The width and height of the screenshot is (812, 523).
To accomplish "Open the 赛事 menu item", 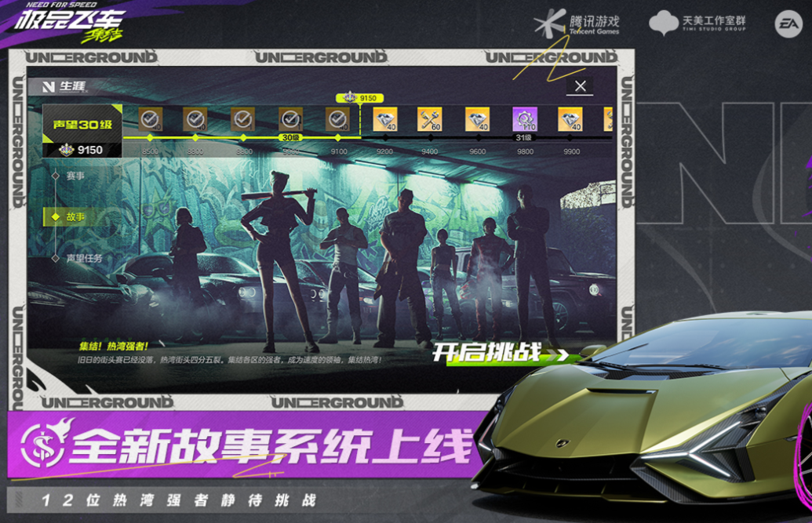I will tap(75, 176).
